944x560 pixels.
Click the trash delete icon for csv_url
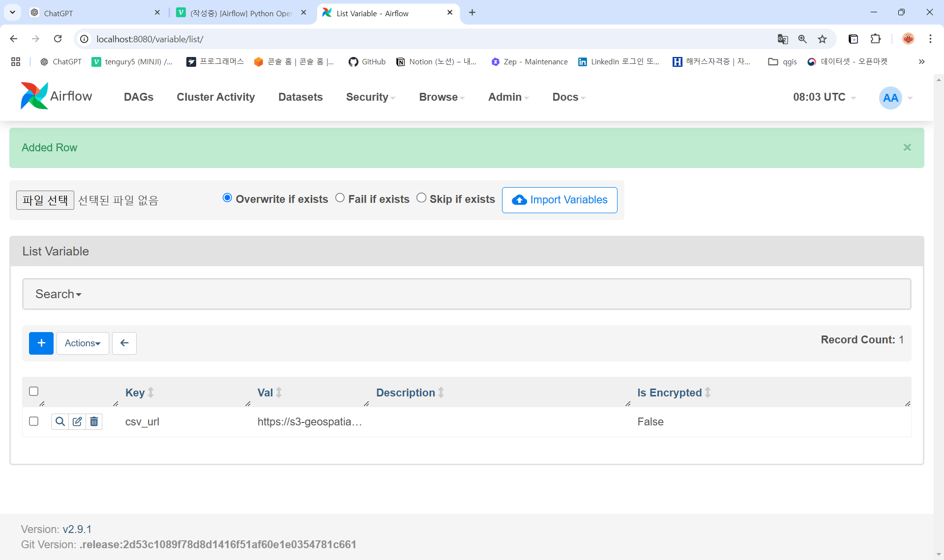[x=94, y=421]
